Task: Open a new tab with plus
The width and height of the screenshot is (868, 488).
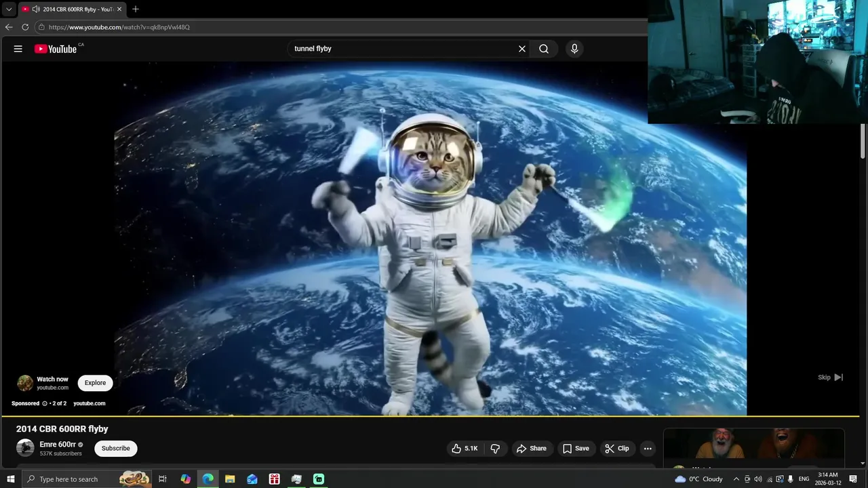Action: (136, 9)
